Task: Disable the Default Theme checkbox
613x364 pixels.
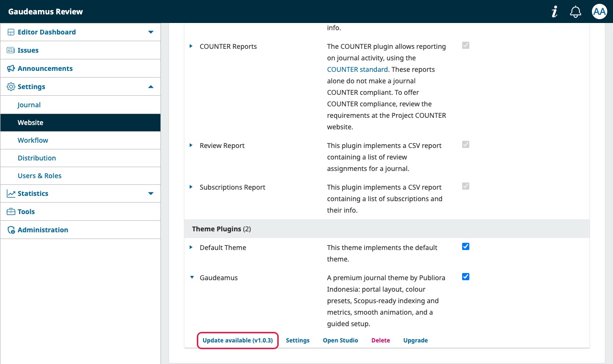Action: [465, 247]
